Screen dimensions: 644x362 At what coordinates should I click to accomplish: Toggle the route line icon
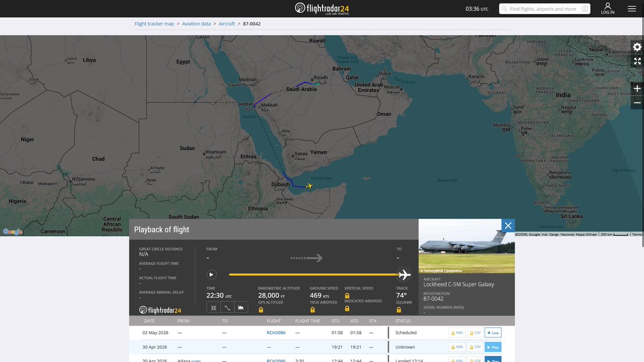[226, 307]
